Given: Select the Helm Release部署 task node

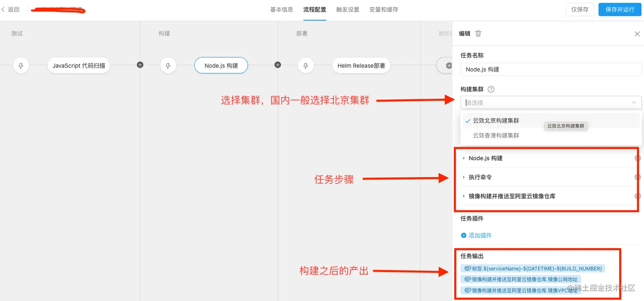Looking at the screenshot, I should 361,66.
